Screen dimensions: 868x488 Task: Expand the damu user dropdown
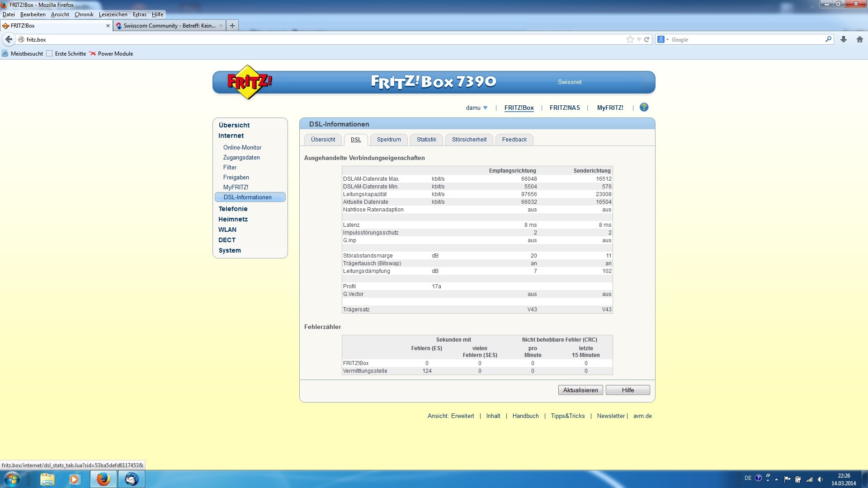[x=477, y=108]
